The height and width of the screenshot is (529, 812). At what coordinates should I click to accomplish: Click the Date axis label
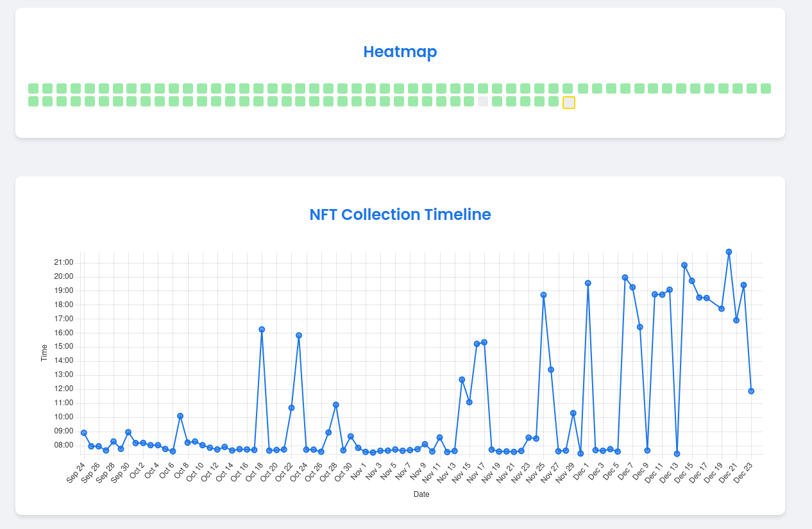click(x=421, y=494)
